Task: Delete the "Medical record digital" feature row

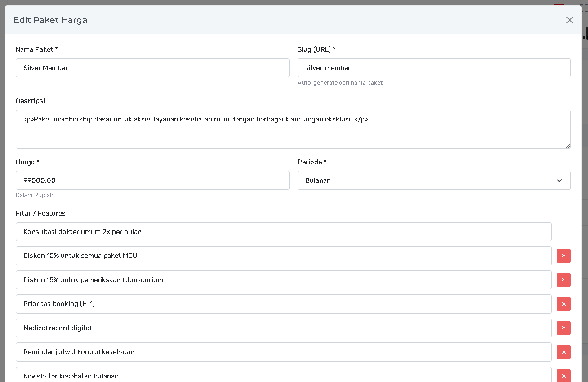Action: click(x=563, y=328)
